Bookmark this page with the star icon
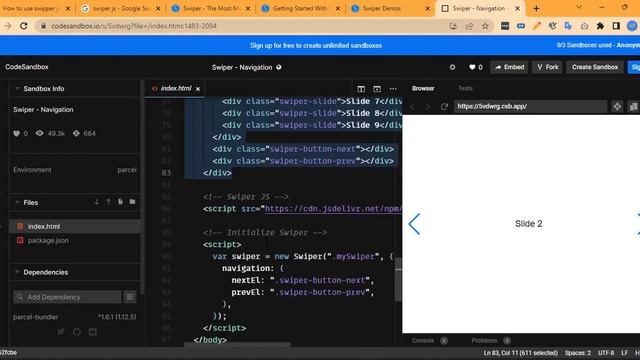Viewport: 640px width, 360px height. (x=485, y=26)
